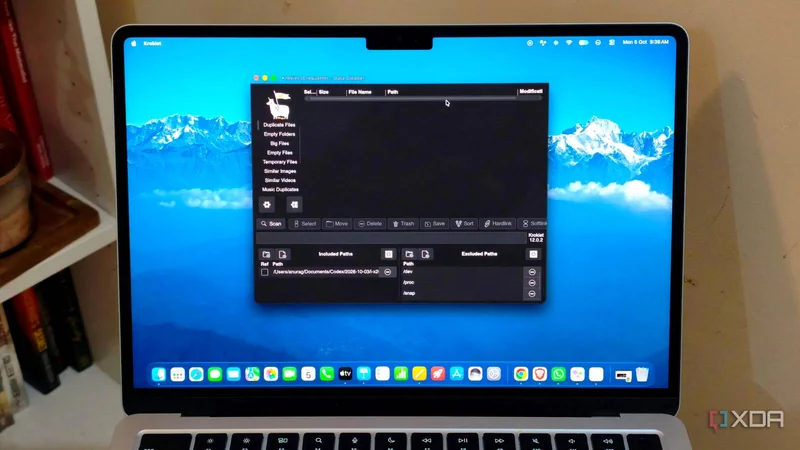Open the Apple menu
This screenshot has height=450, width=800.
coord(134,43)
